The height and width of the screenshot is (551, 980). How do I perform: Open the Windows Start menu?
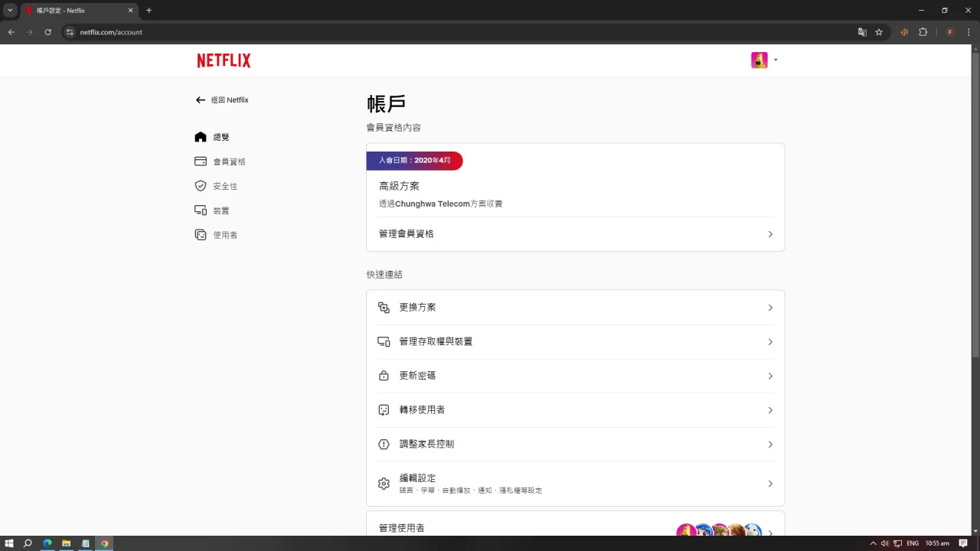[x=9, y=543]
